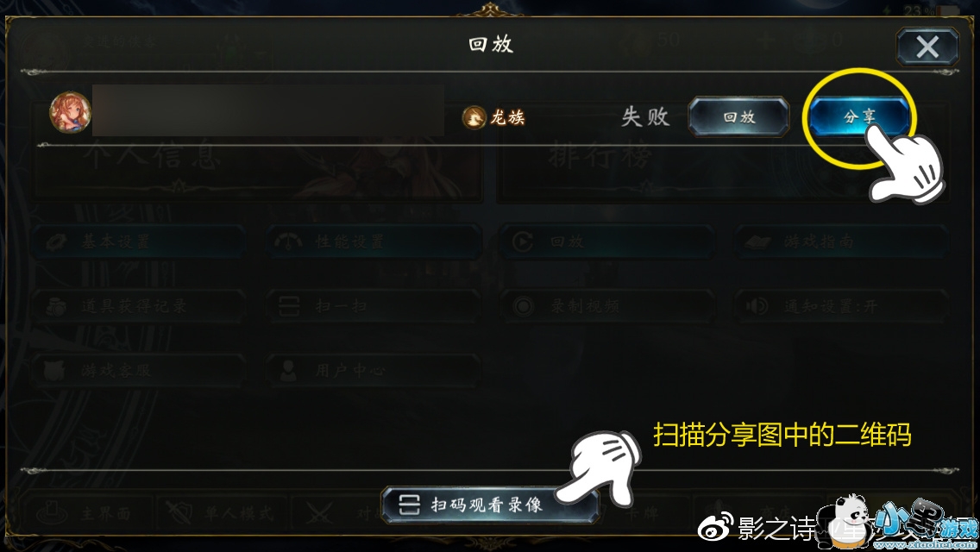Toggle 通知设置 notification setting
Screen dimensions: 980x552
point(842,305)
